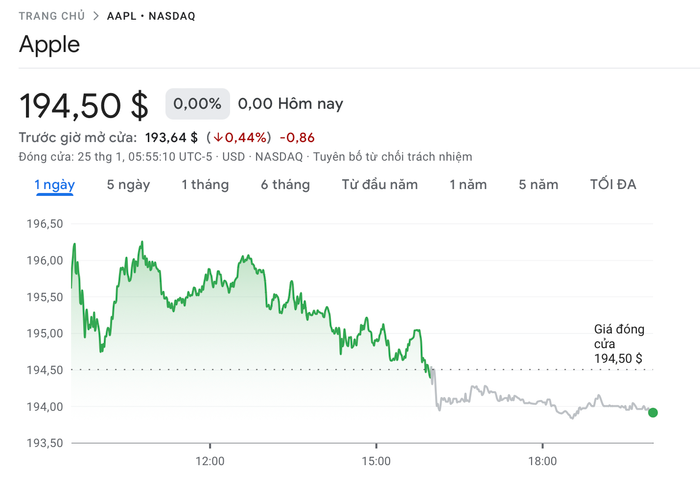The width and height of the screenshot is (700, 477).
Task: Click the 15:00 time axis marker
Action: click(x=376, y=461)
